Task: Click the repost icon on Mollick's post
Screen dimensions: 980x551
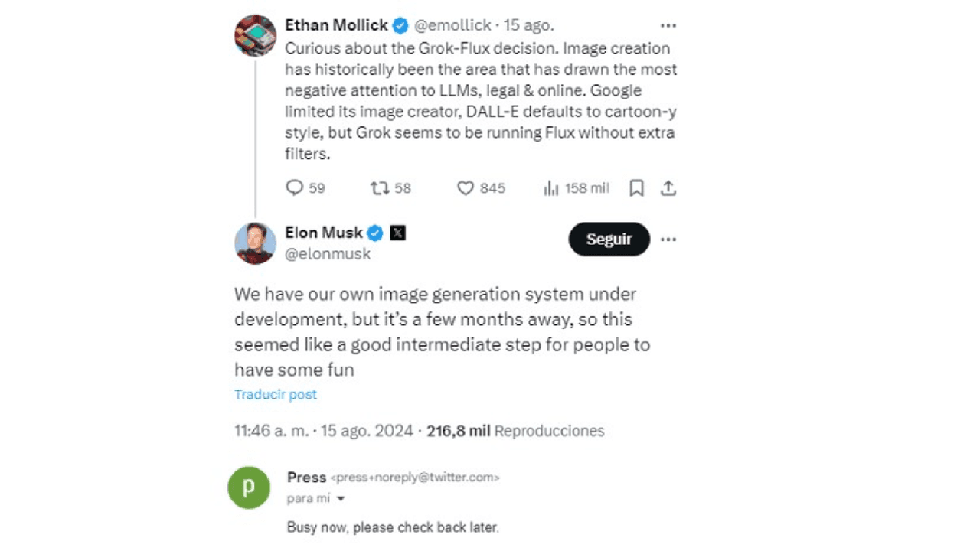Action: [380, 187]
